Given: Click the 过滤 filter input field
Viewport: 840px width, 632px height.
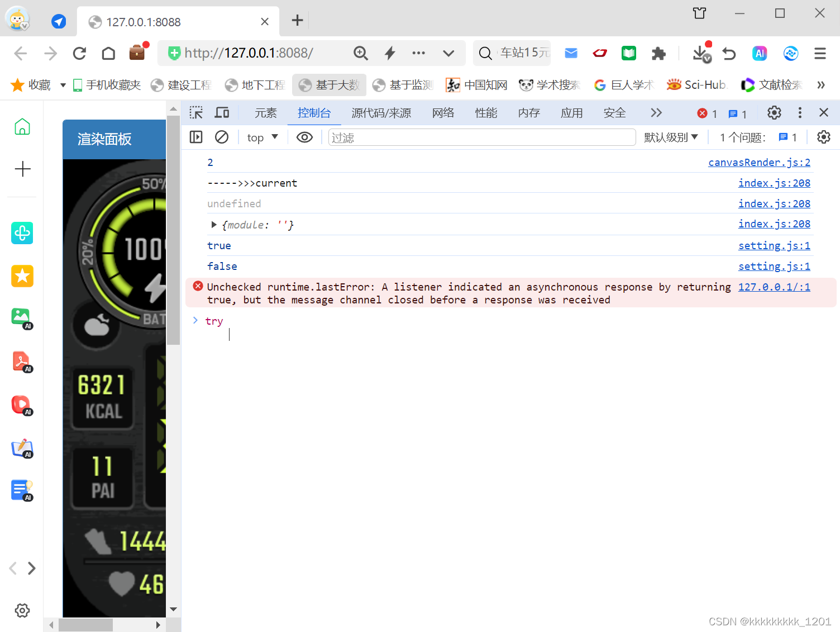Looking at the screenshot, I should click(482, 137).
